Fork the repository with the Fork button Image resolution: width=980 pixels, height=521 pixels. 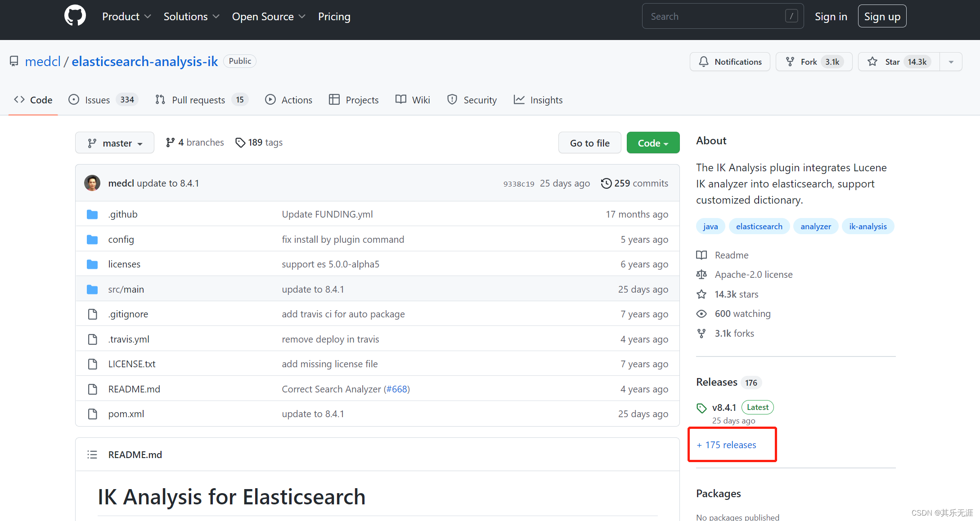(x=814, y=62)
